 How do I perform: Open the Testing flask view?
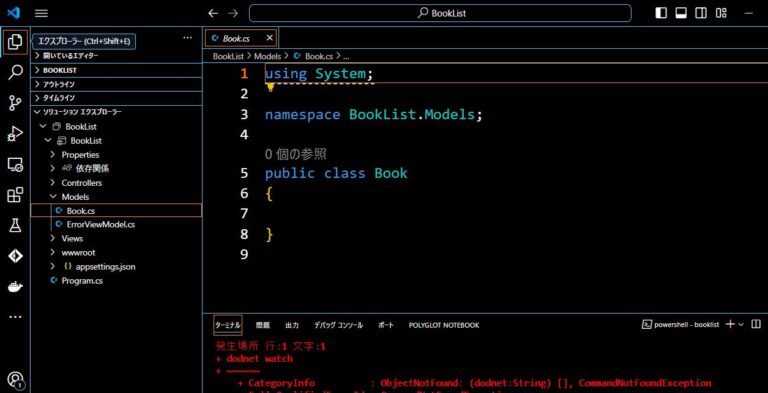pos(15,225)
